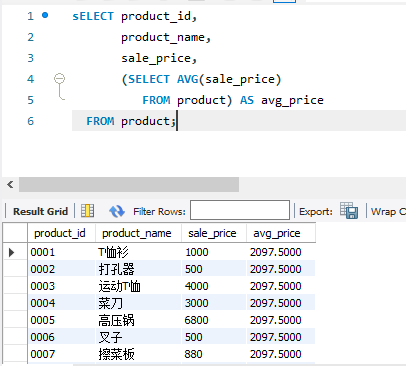Select the product_id cell 0002

point(61,269)
